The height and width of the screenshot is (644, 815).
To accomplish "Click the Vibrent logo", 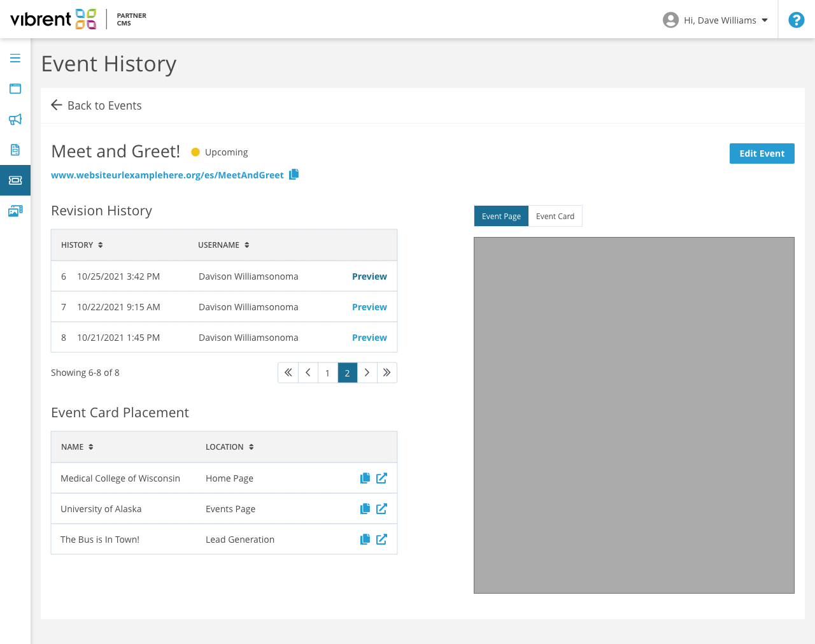I will [53, 19].
